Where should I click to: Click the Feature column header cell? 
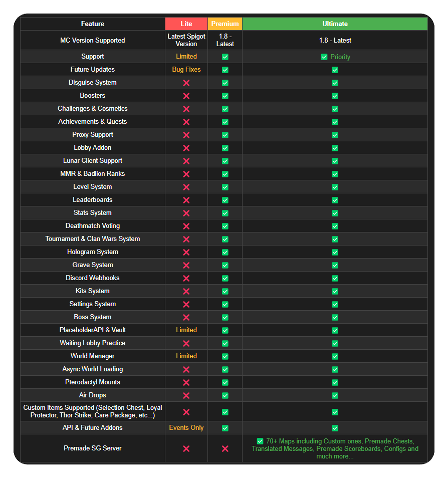pyautogui.click(x=93, y=24)
